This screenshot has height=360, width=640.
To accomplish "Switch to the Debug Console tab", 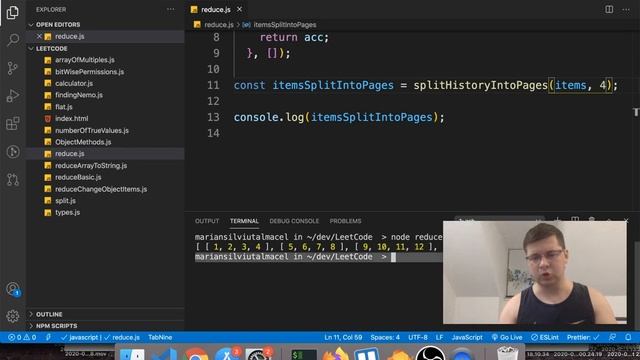I will 294,221.
